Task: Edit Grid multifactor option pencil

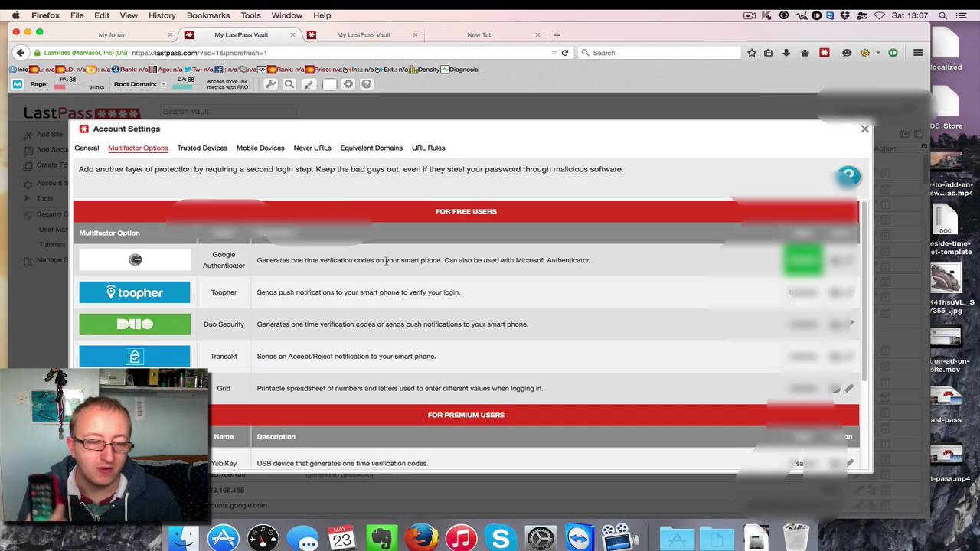Action: 848,389
